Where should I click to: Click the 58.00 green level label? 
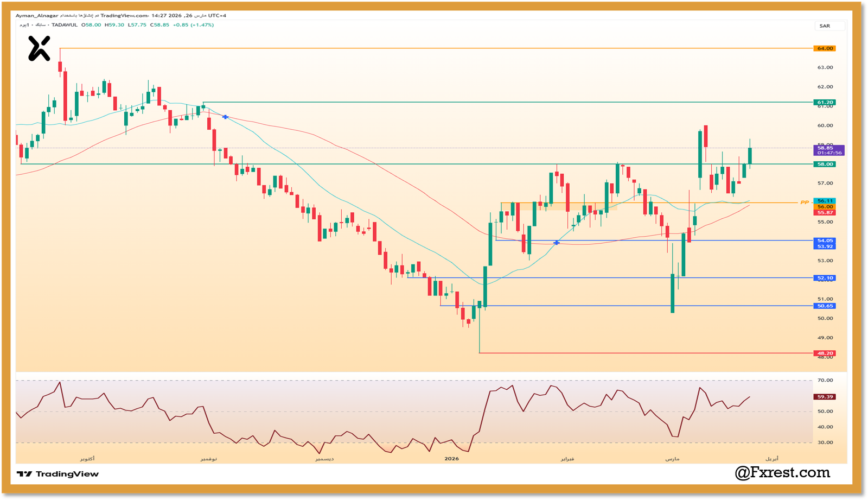pyautogui.click(x=825, y=164)
